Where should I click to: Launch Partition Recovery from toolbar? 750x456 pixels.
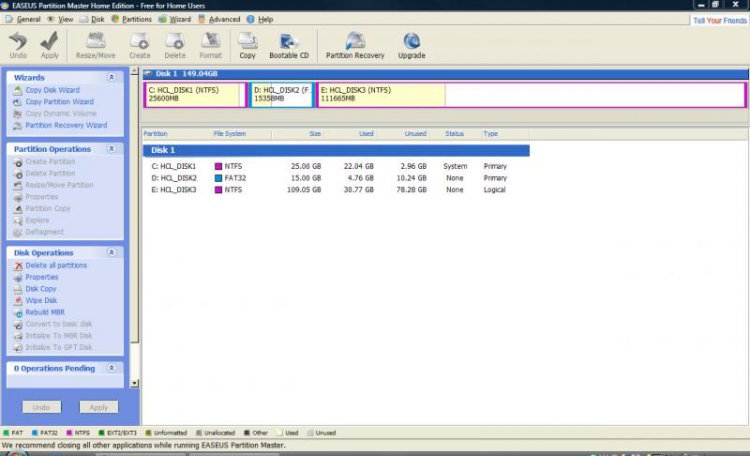[x=355, y=45]
